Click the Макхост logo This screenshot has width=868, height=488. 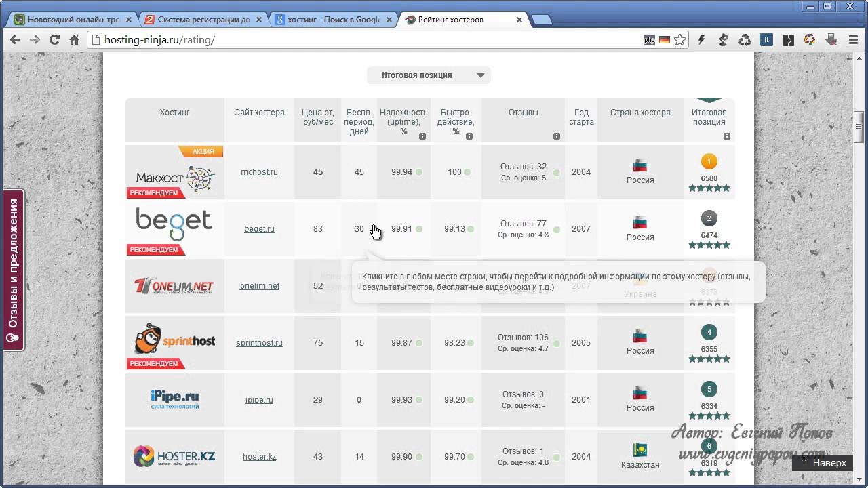(x=175, y=178)
